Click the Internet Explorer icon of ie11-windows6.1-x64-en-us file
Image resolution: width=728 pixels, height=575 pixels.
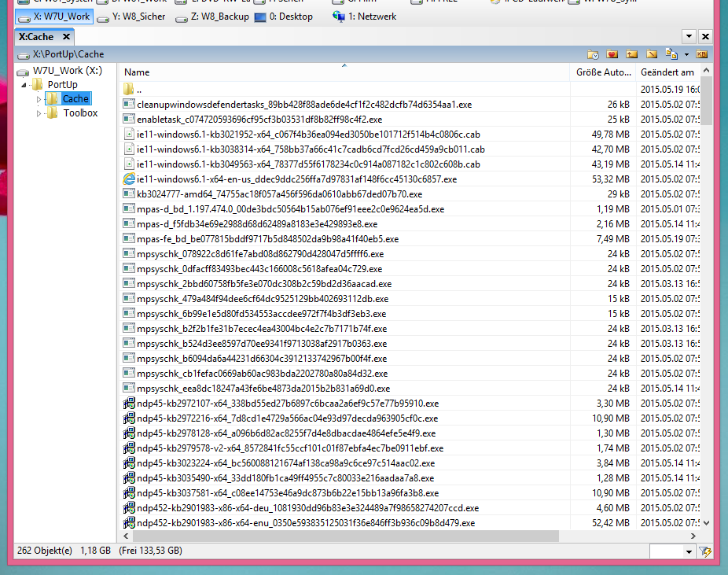click(129, 179)
